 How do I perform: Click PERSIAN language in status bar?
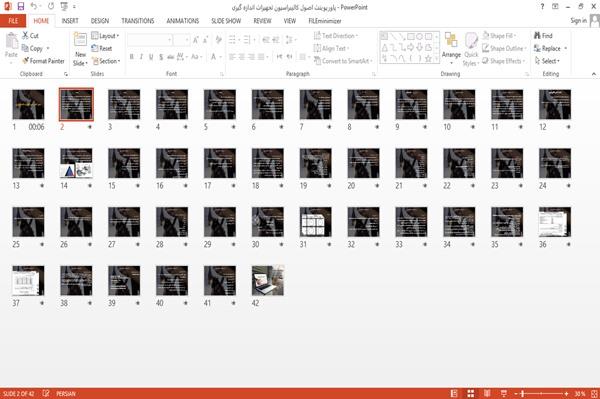[66, 393]
